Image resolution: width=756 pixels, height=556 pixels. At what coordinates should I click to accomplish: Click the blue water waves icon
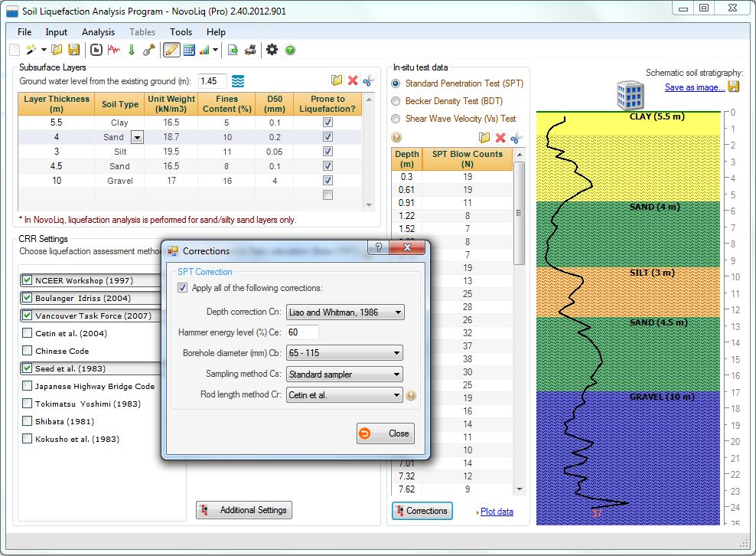tap(238, 81)
